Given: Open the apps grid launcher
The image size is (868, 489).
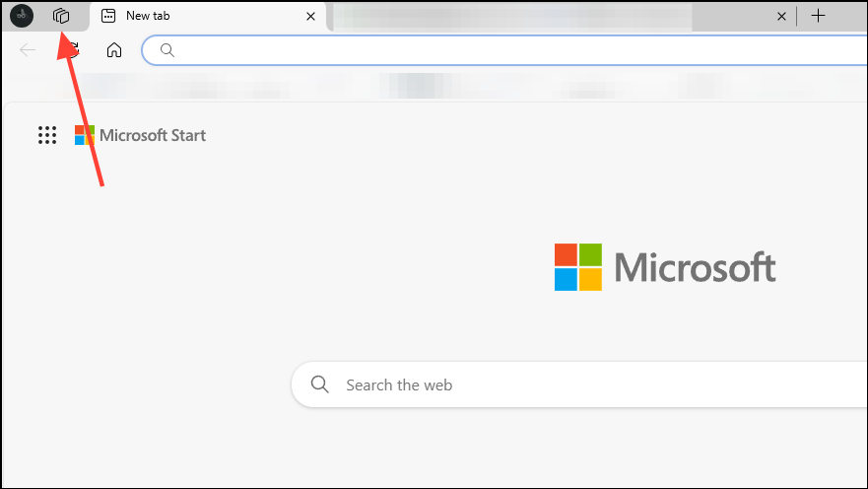Looking at the screenshot, I should [x=47, y=135].
